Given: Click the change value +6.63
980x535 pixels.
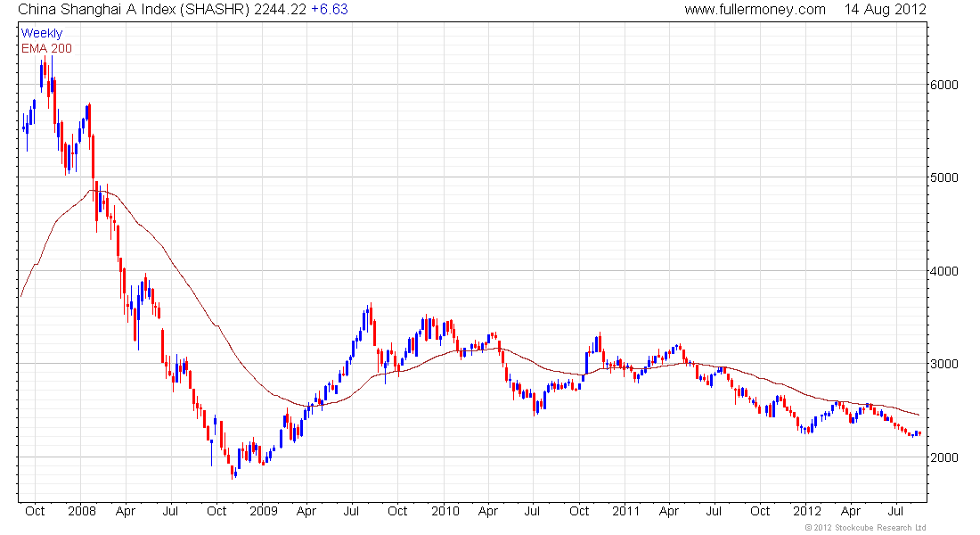Looking at the screenshot, I should [x=330, y=10].
